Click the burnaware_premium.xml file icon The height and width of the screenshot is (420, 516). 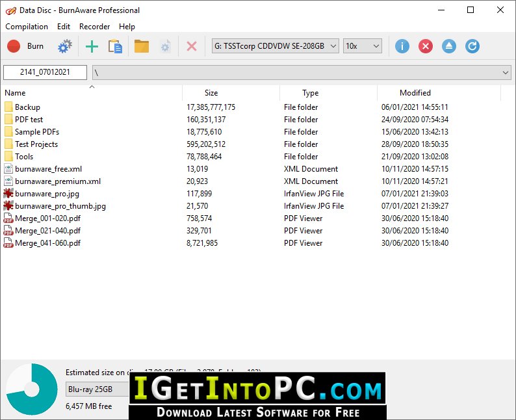(8, 181)
